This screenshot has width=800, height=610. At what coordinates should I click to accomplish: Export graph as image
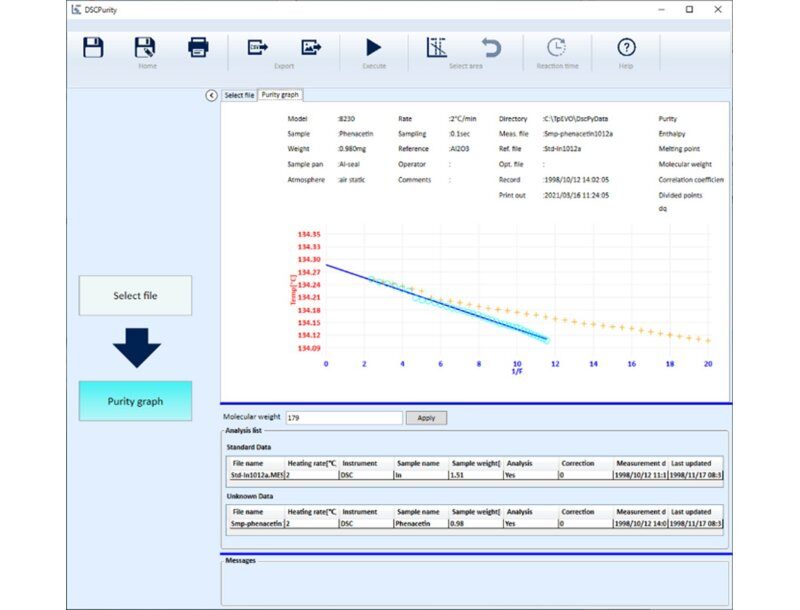[x=311, y=47]
